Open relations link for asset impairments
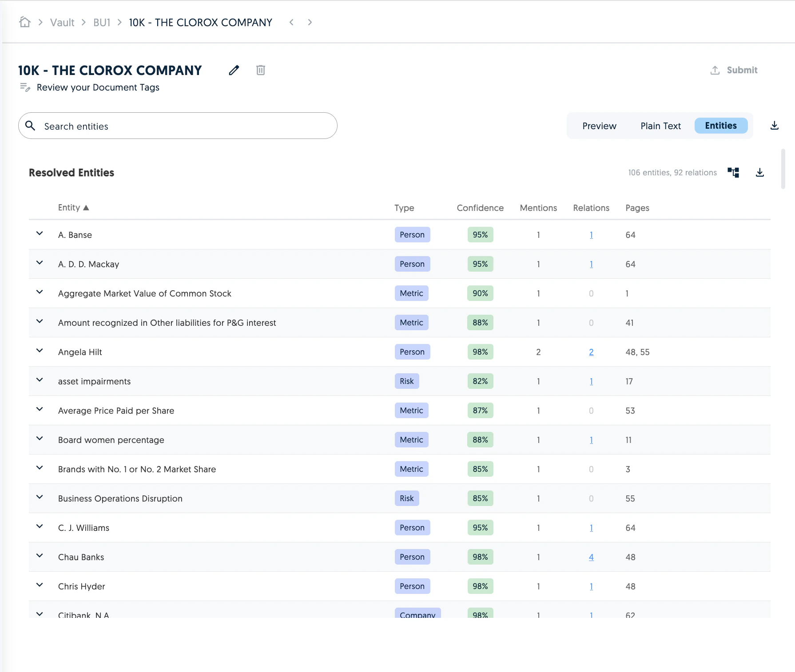The image size is (795, 672). [591, 381]
